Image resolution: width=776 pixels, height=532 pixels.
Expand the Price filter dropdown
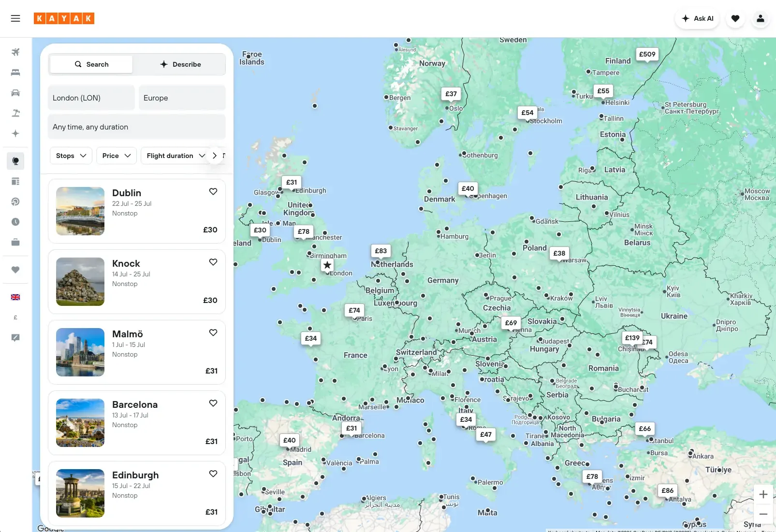coord(117,156)
